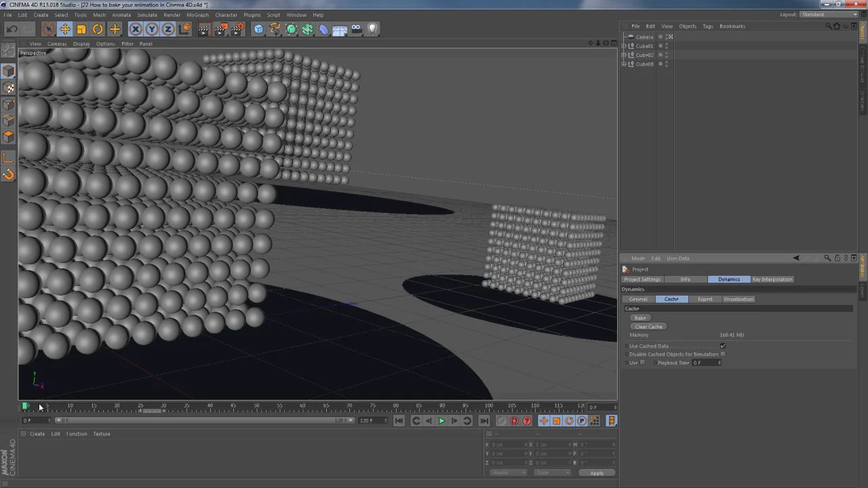Open the Simulate menu

147,14
